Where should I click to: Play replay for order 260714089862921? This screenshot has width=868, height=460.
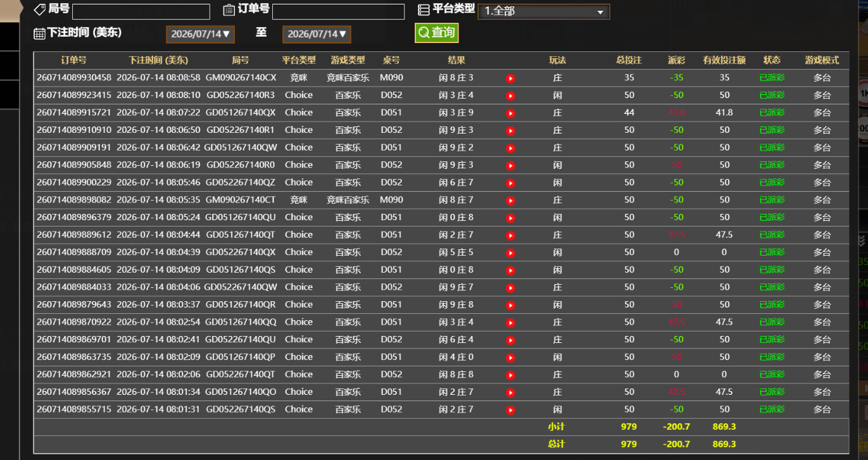pyautogui.click(x=510, y=375)
